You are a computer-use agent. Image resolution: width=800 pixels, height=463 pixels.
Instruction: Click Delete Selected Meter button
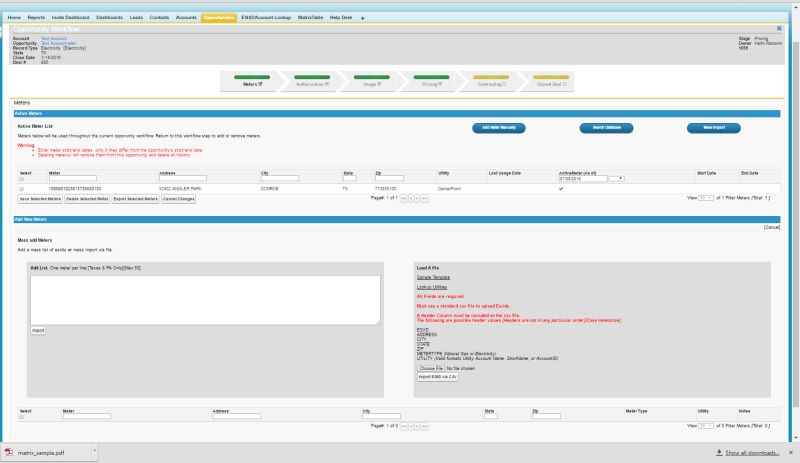87,199
